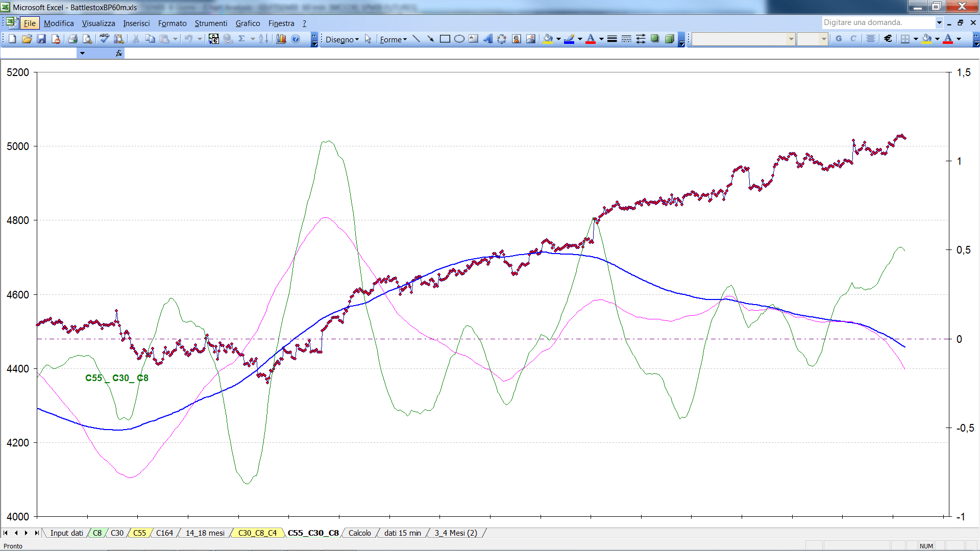This screenshot has height=551, width=980.
Task: Open the Strumenti menu
Action: tap(211, 23)
